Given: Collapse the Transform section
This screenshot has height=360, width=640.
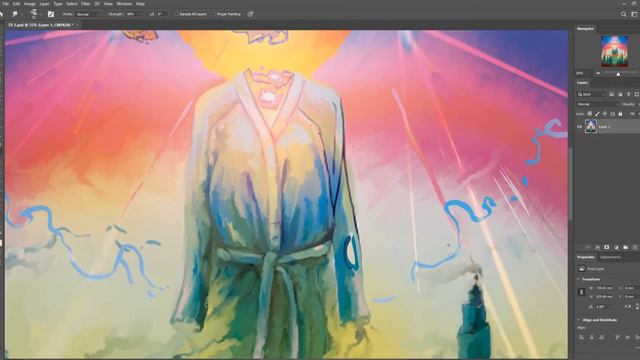Looking at the screenshot, I should 578,279.
